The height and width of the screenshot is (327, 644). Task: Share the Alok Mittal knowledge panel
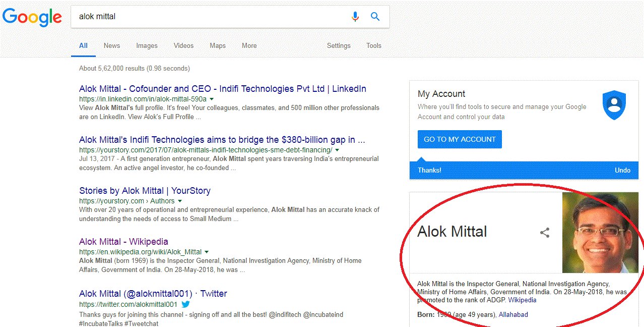(x=545, y=233)
